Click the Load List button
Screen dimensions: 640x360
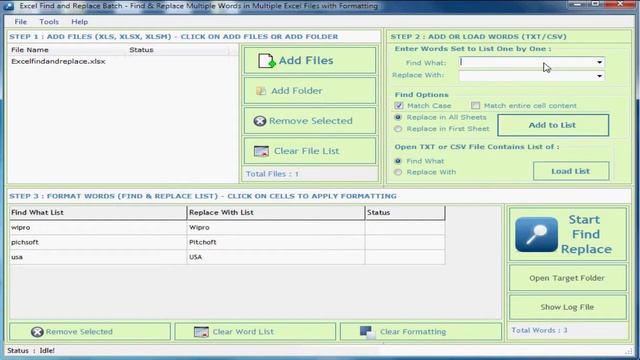(x=571, y=171)
